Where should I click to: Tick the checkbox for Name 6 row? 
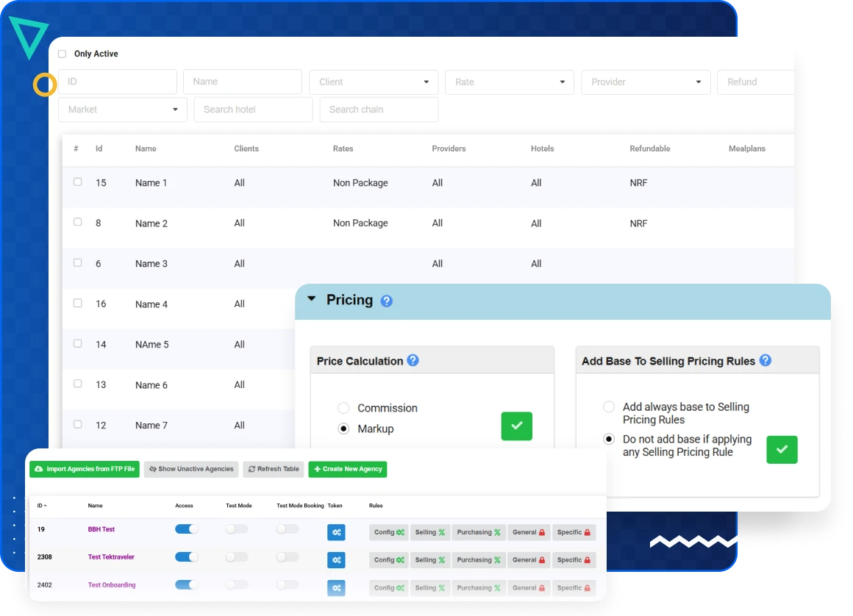[x=78, y=384]
